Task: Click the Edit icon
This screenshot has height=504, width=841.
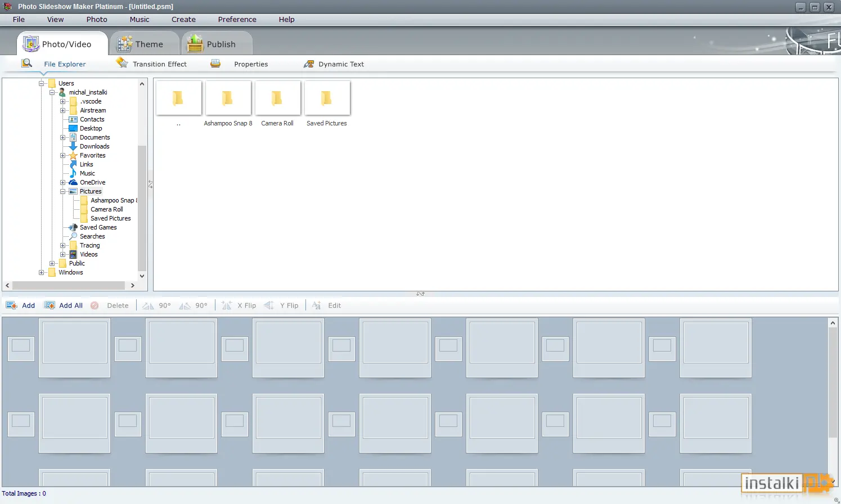Action: [317, 305]
